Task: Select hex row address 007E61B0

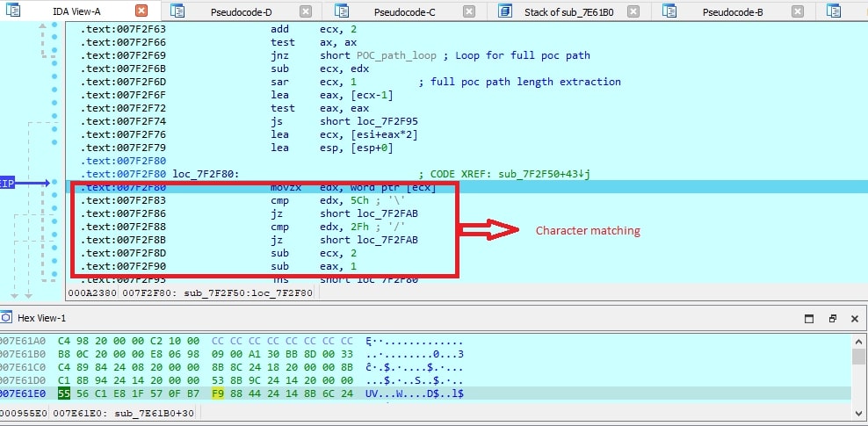Action: [23, 354]
